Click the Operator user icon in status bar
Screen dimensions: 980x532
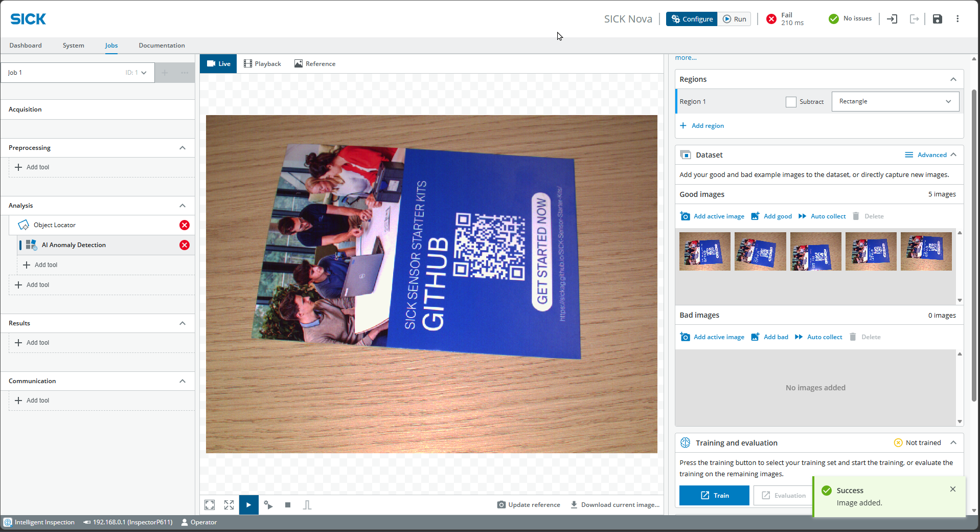pyautogui.click(x=185, y=522)
